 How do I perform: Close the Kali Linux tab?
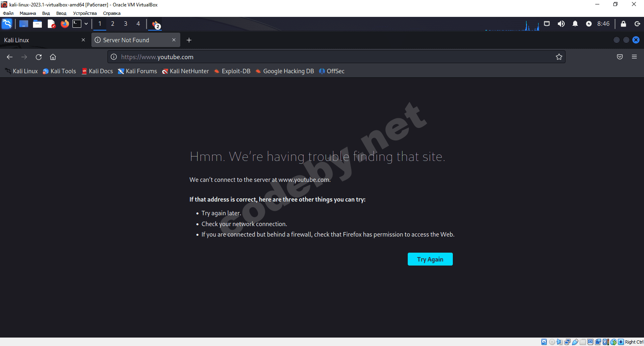[83, 40]
